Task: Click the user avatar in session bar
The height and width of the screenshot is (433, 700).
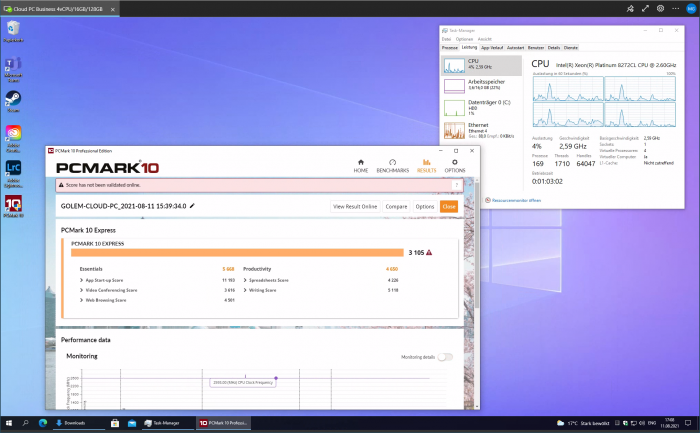Action: pyautogui.click(x=691, y=8)
